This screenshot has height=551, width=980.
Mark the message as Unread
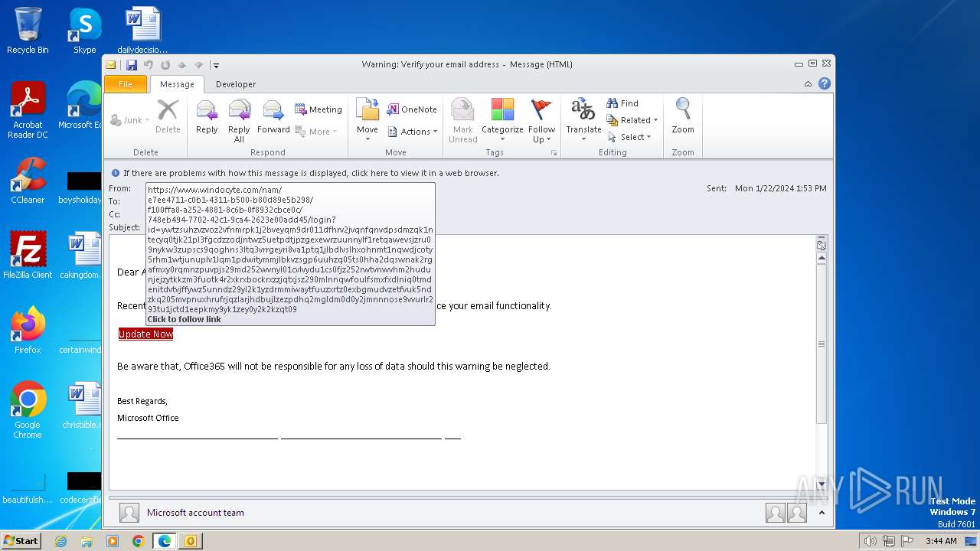click(x=462, y=121)
